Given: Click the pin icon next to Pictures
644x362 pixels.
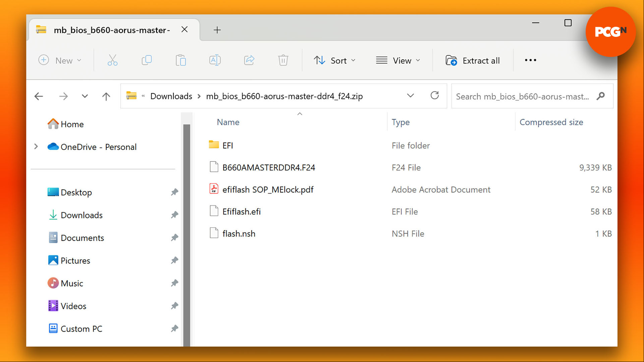Looking at the screenshot, I should [174, 261].
